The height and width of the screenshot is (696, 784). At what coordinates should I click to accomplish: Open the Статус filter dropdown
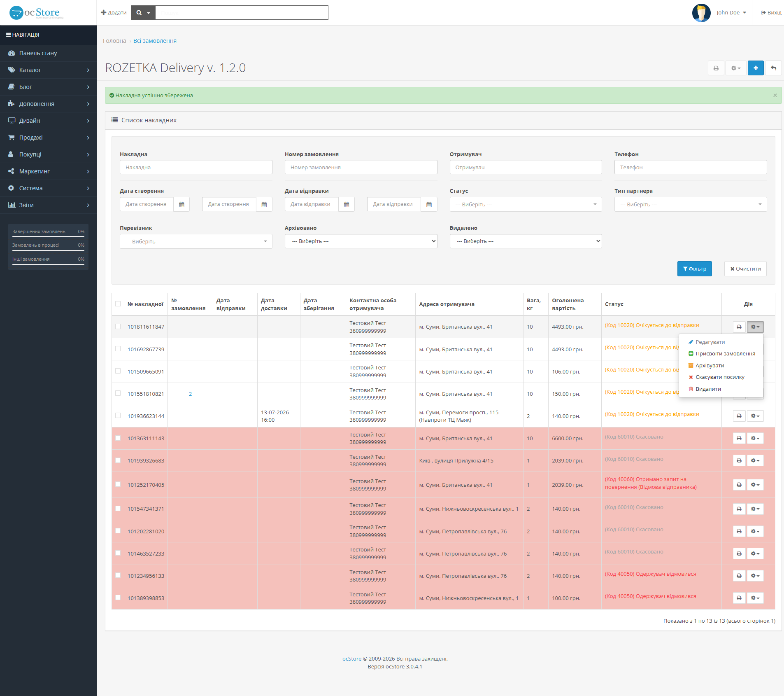point(526,204)
